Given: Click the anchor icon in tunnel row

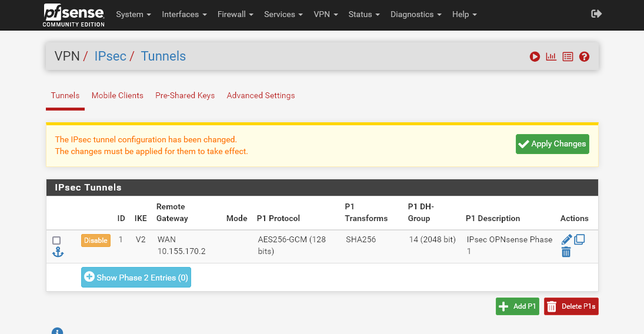Looking at the screenshot, I should pos(58,252).
